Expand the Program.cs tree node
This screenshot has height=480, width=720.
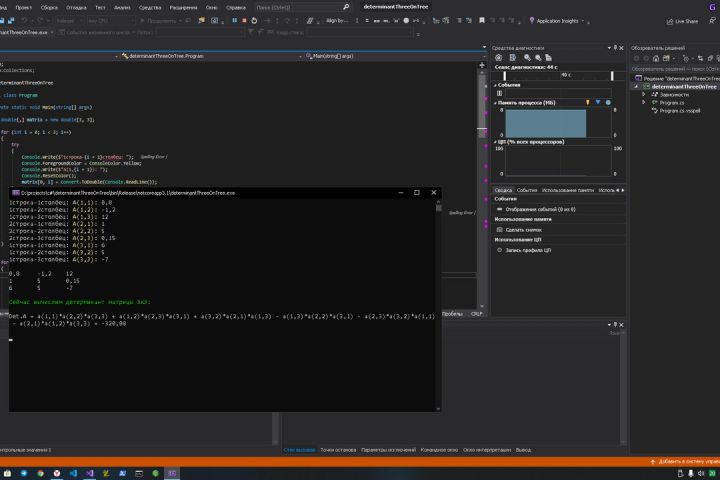[644, 102]
